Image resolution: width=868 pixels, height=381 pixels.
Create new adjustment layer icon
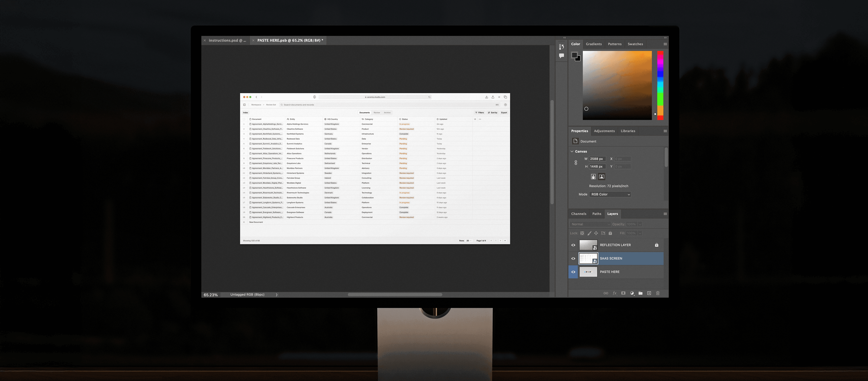tap(632, 293)
